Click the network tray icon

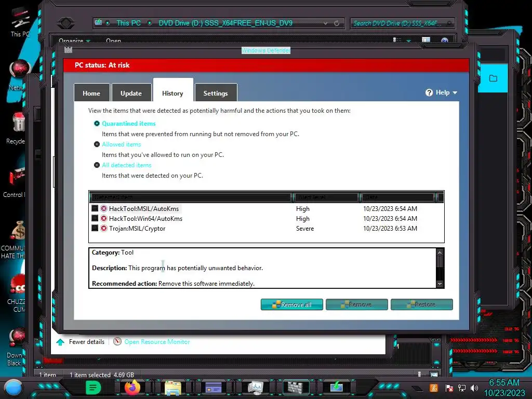click(x=462, y=388)
